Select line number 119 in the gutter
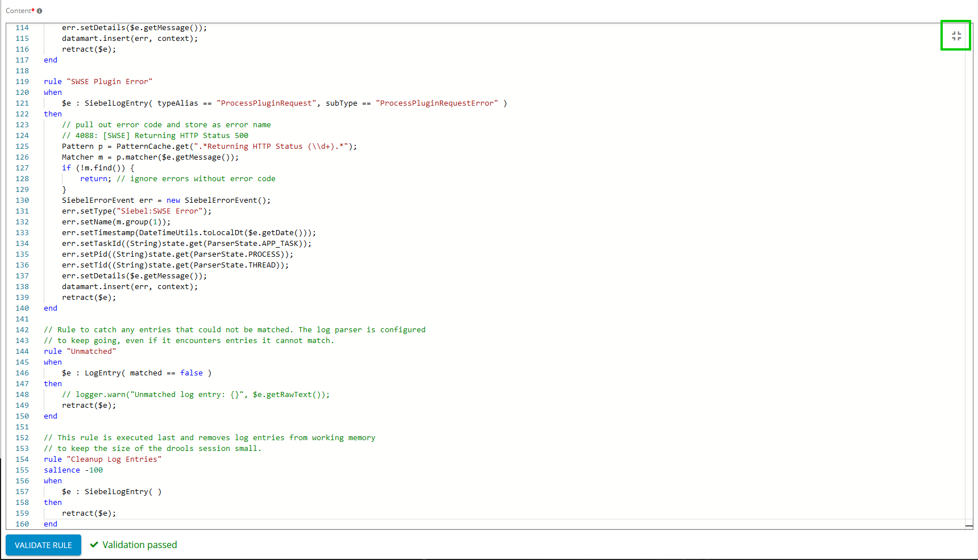978x560 pixels. (x=22, y=82)
